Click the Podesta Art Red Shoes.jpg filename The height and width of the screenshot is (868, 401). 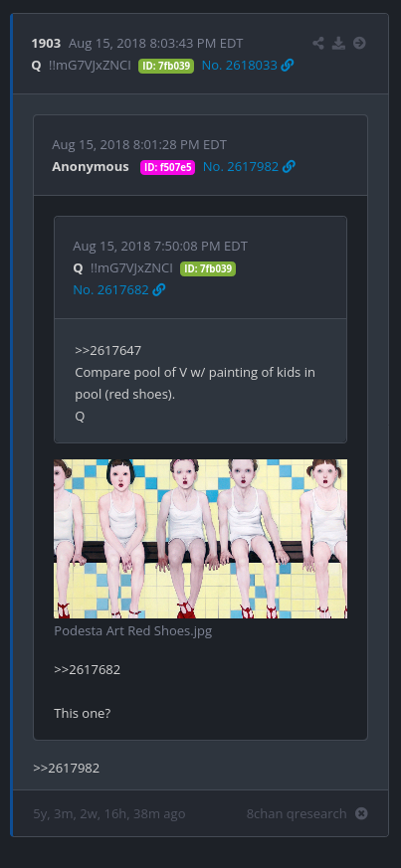click(x=133, y=631)
